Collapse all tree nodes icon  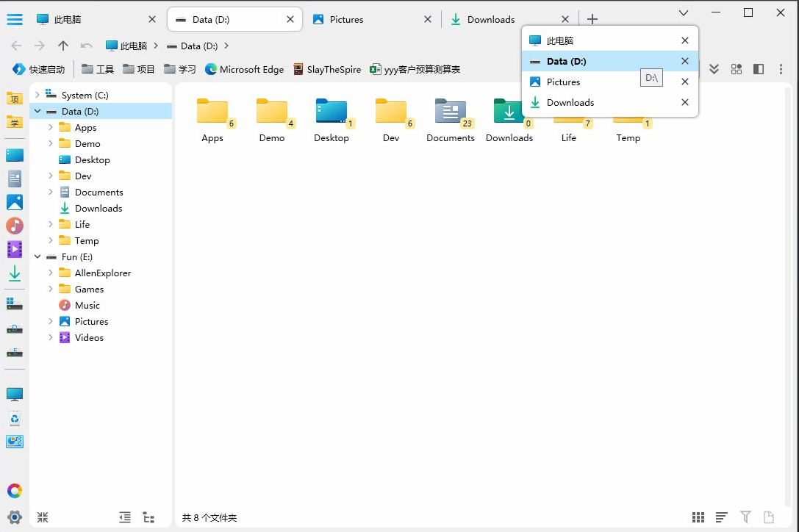[43, 517]
